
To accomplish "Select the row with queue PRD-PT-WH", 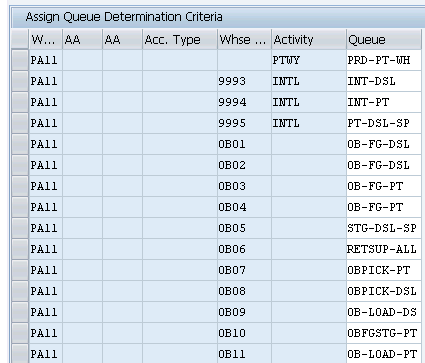I will [x=20, y=60].
